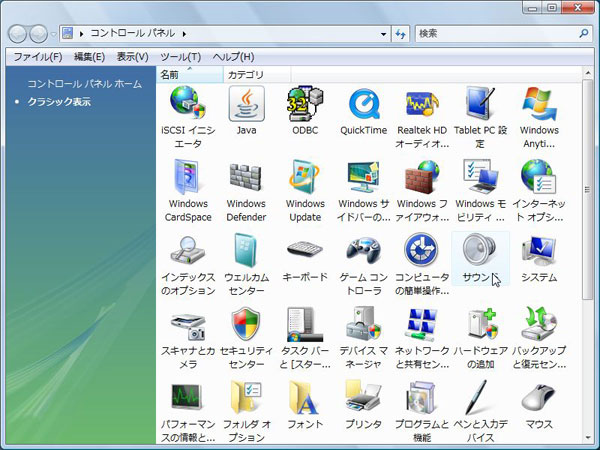Expand the address bar history dropdown
Screen dimensions: 600x450
click(383, 34)
